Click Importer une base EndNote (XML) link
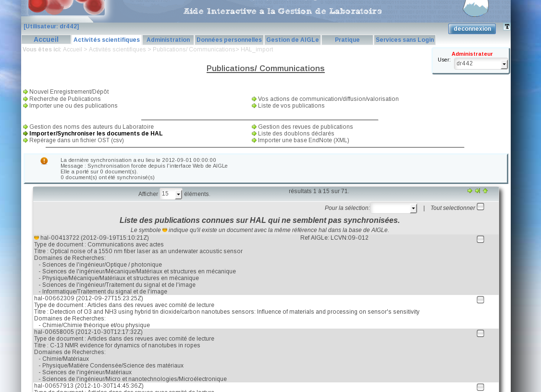The image size is (541, 392). pos(303,140)
